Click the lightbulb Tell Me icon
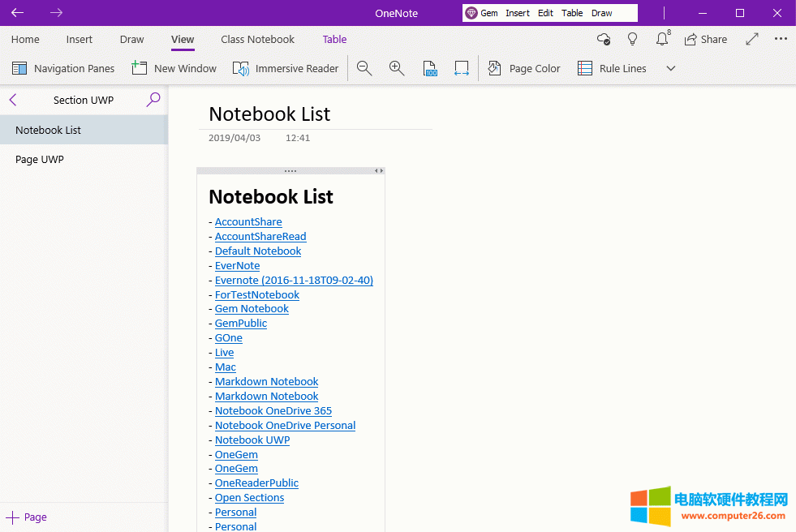The image size is (796, 532). click(x=633, y=39)
